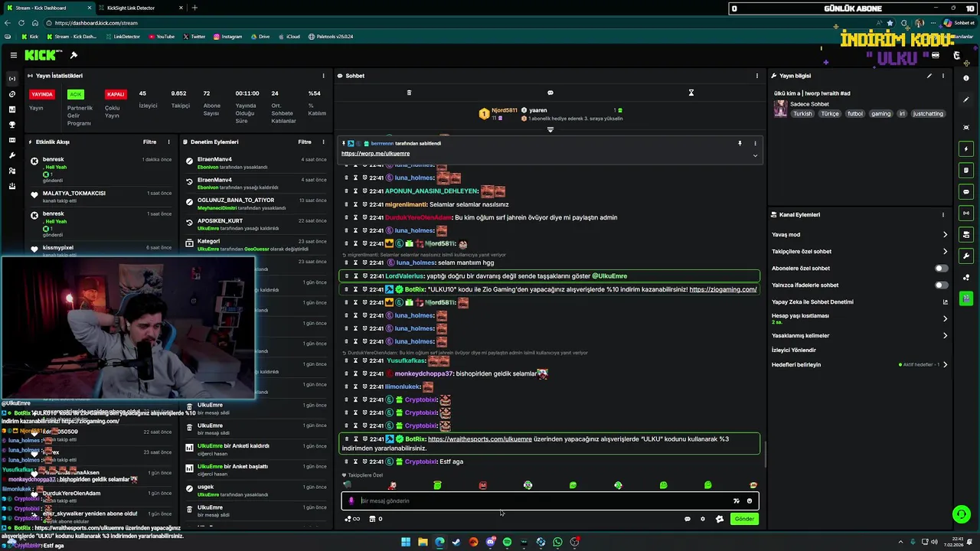Open the ziogaming.com link in chat
The width and height of the screenshot is (980, 551).
[x=723, y=289]
